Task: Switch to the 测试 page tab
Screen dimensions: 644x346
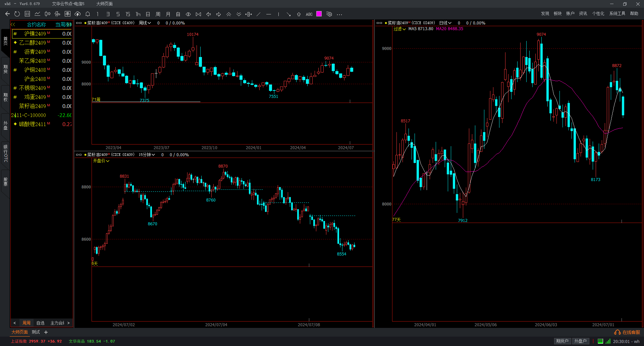Action: (36, 332)
